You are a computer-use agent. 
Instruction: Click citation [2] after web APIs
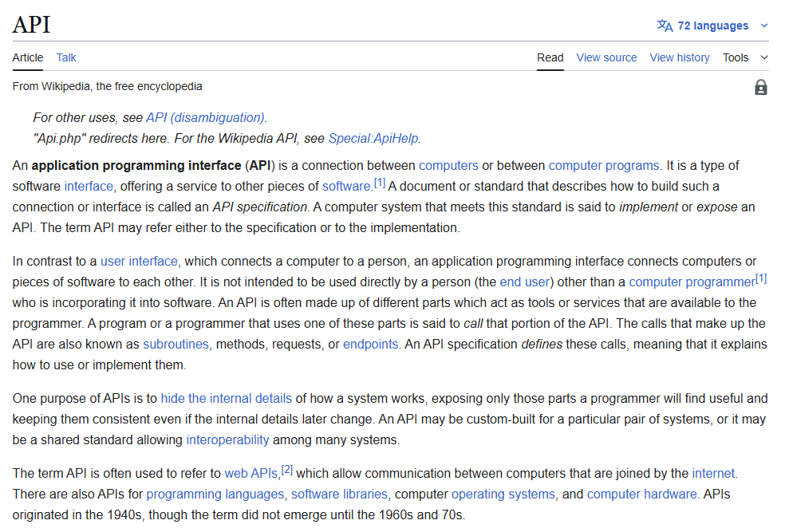coord(287,470)
